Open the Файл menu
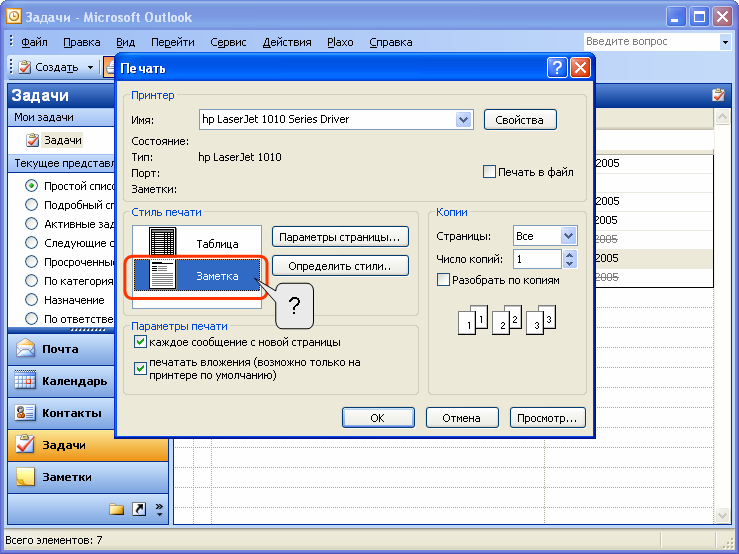 tap(34, 42)
